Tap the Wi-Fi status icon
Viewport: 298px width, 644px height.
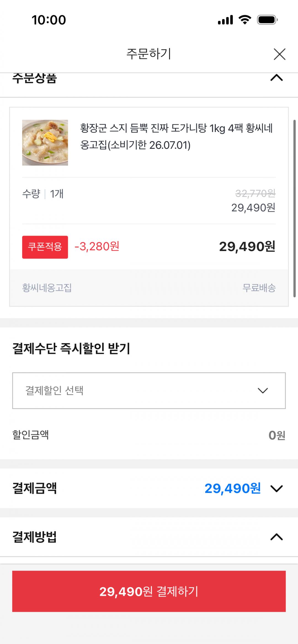tap(244, 20)
